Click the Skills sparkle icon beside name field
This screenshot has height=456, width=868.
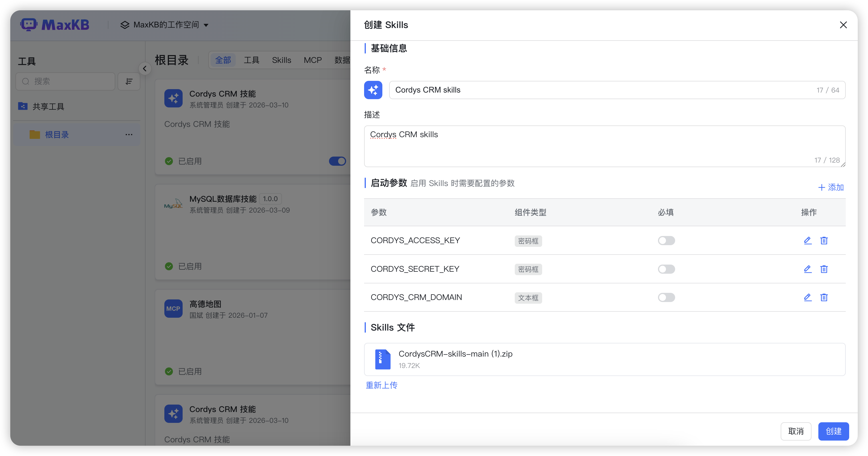tap(373, 90)
